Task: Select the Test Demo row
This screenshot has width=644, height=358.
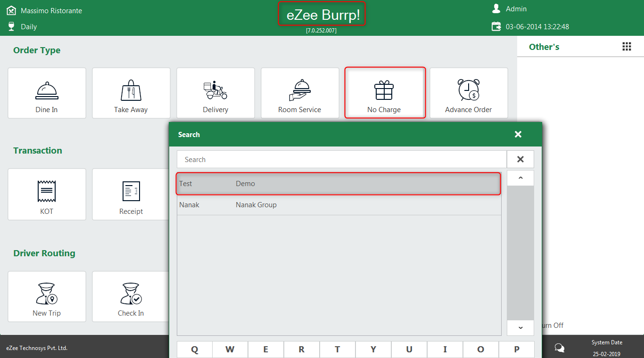Action: tap(339, 184)
